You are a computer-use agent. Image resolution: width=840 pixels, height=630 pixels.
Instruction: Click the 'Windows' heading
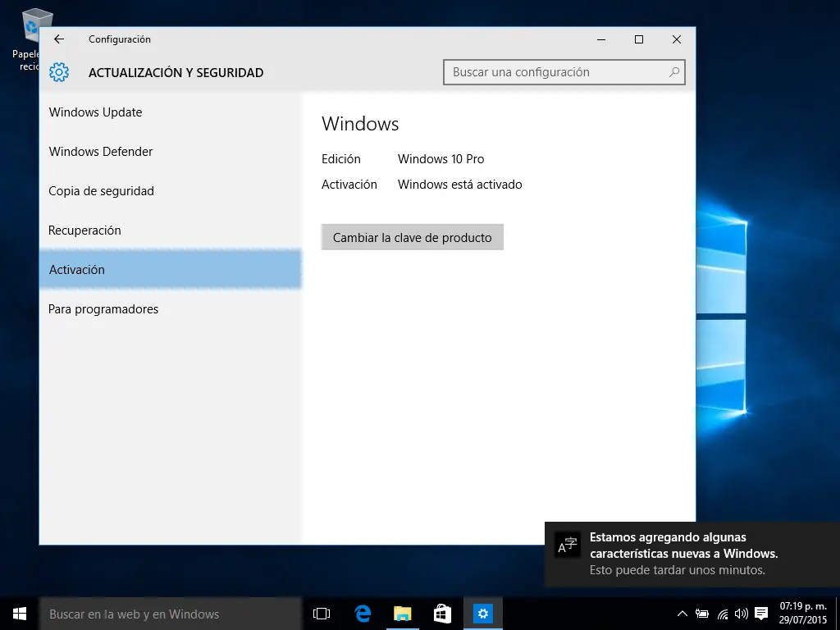tap(360, 124)
